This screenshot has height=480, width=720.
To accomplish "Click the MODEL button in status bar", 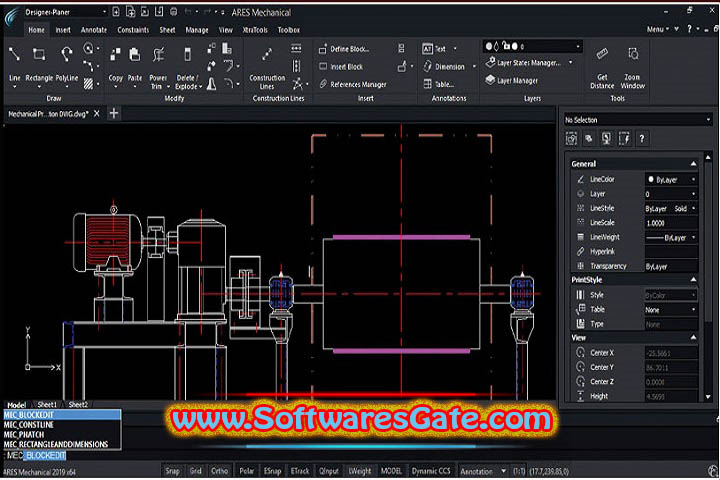I will pyautogui.click(x=391, y=471).
